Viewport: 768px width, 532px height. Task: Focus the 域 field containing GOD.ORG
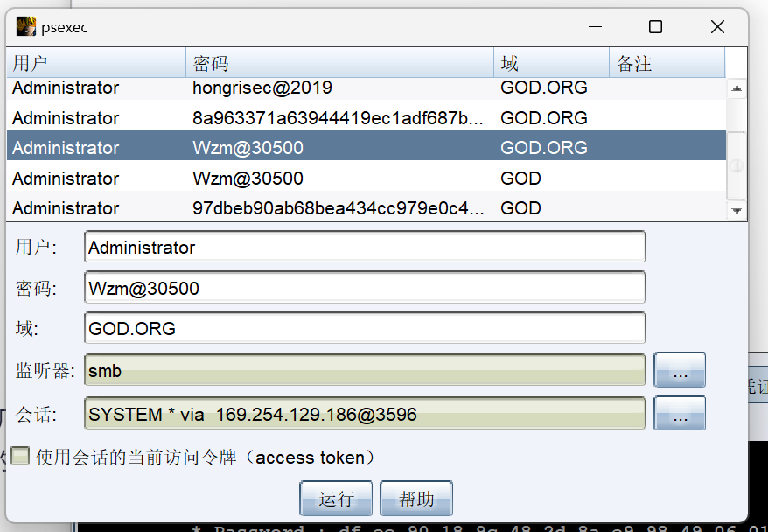[x=365, y=329]
